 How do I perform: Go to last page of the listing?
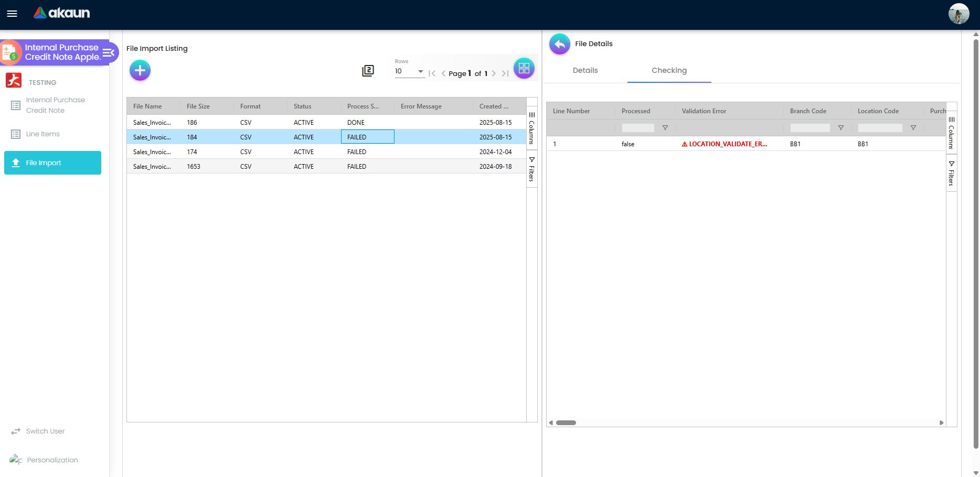(505, 73)
